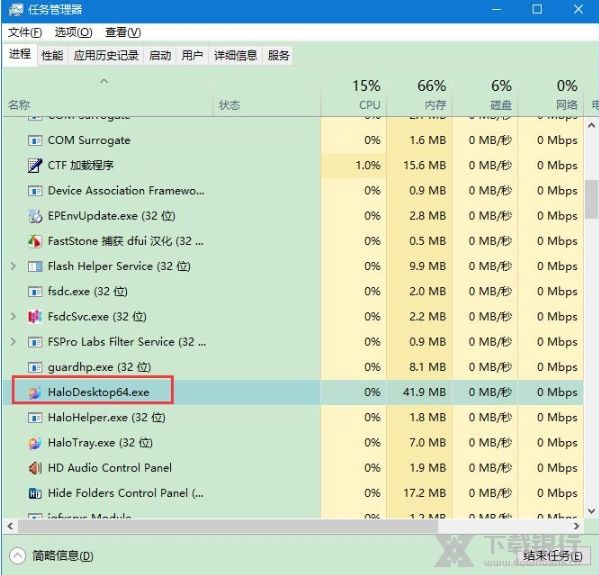The width and height of the screenshot is (599, 575).
Task: Select the guardhp.exe (32 位) row
Action: coord(293,367)
